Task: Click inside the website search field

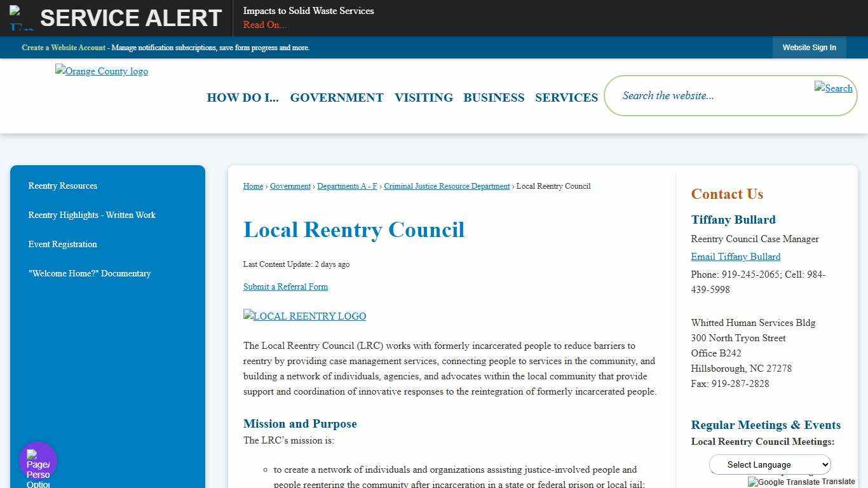Action: coord(699,95)
